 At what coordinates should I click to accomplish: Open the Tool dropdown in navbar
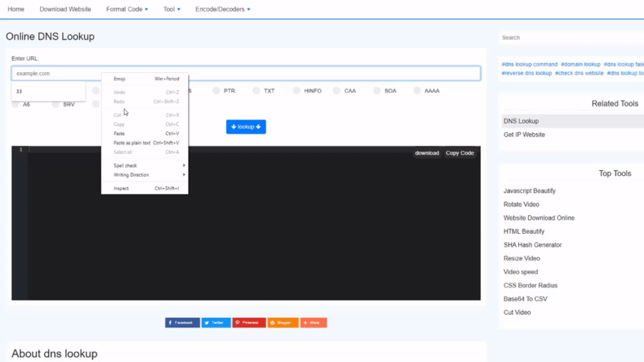pyautogui.click(x=171, y=9)
